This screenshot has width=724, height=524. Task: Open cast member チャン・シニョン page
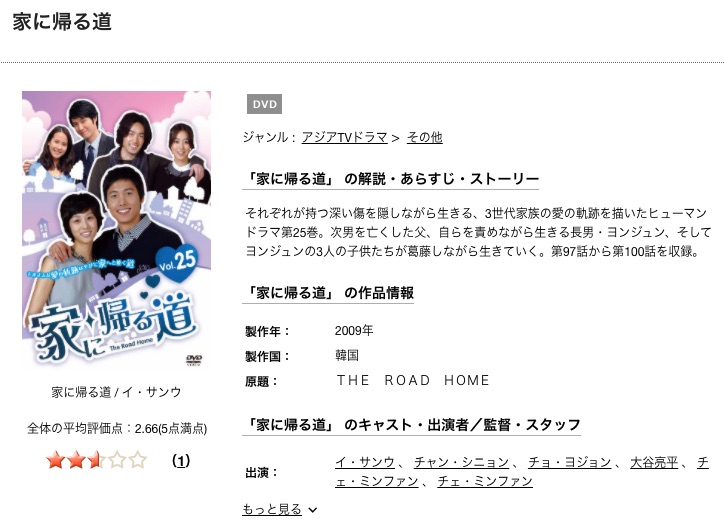tap(461, 462)
